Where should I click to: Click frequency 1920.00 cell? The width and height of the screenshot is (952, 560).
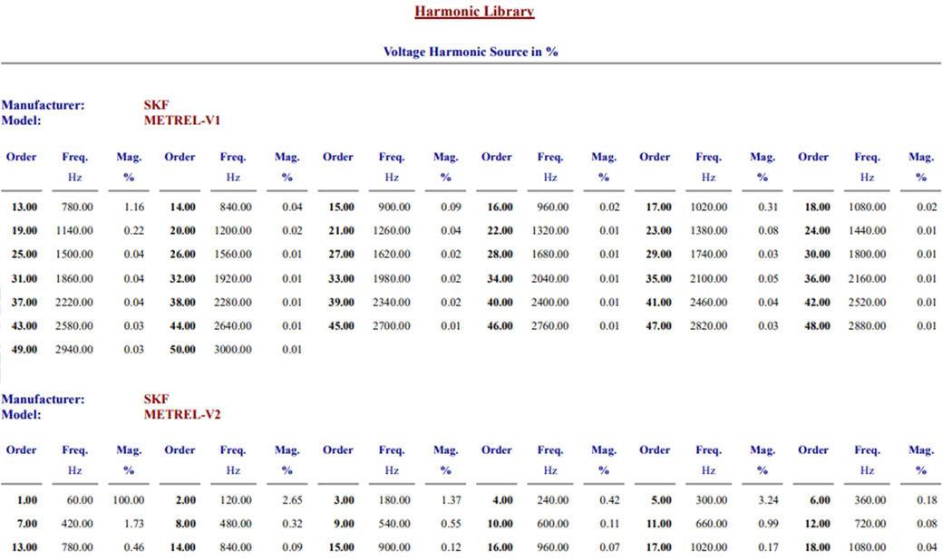(232, 278)
